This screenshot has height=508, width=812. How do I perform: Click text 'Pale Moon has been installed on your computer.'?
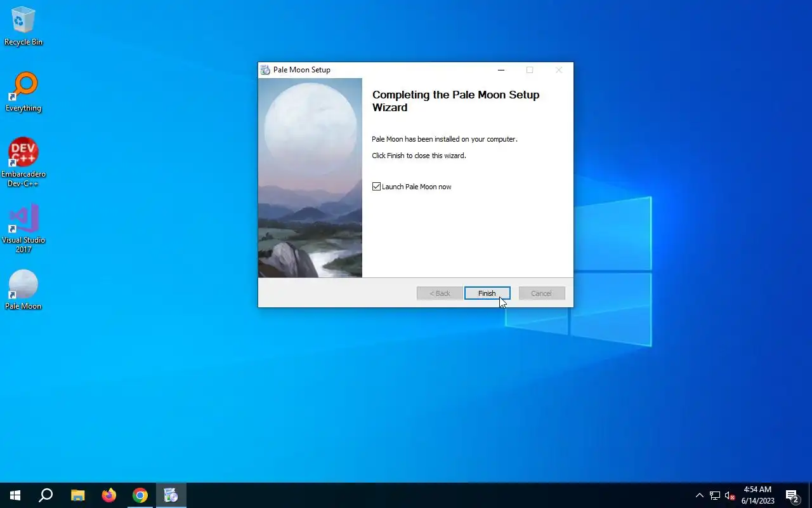(x=445, y=139)
